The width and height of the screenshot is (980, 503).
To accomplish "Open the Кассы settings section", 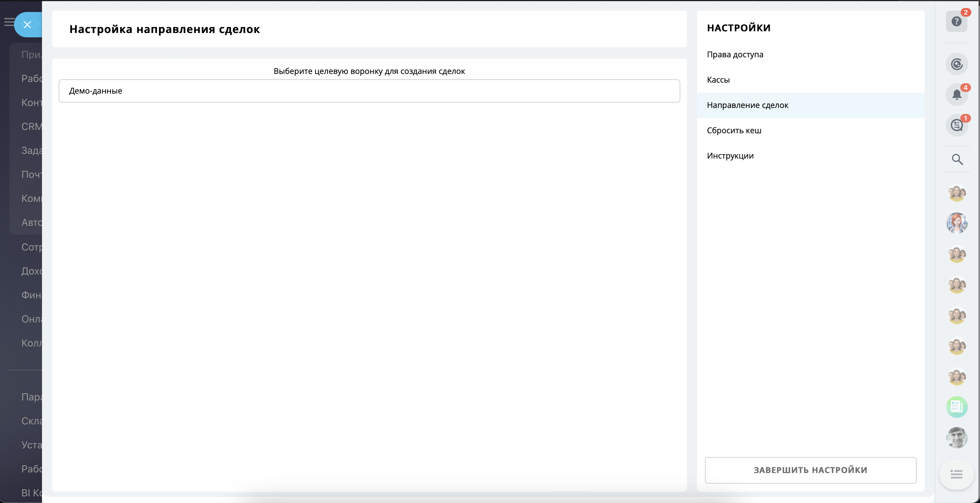I will click(x=718, y=80).
